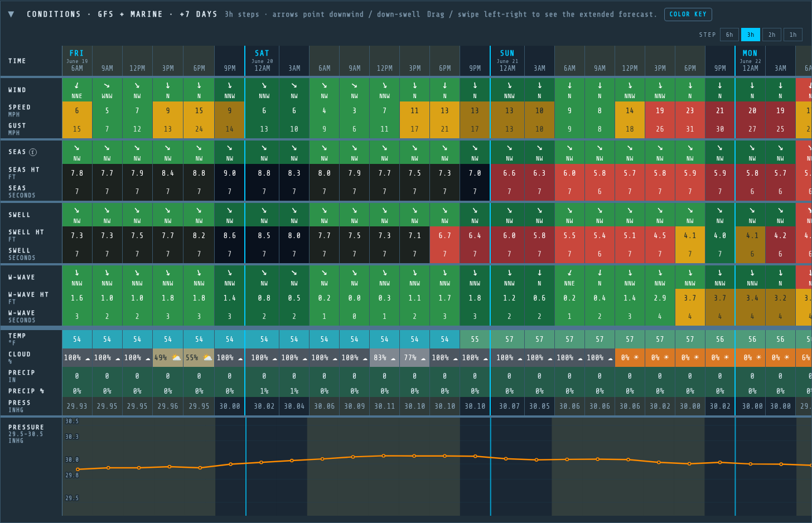Click Friday 6AM wind-wave NNW arrow
This screenshot has width=812, height=523.
pos(77,273)
